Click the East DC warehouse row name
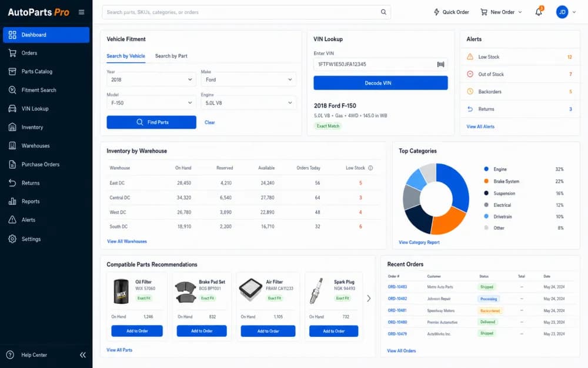 pos(117,183)
